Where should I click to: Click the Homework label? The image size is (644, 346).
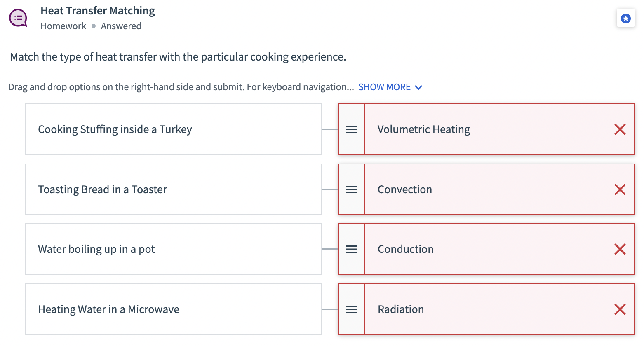tap(63, 26)
